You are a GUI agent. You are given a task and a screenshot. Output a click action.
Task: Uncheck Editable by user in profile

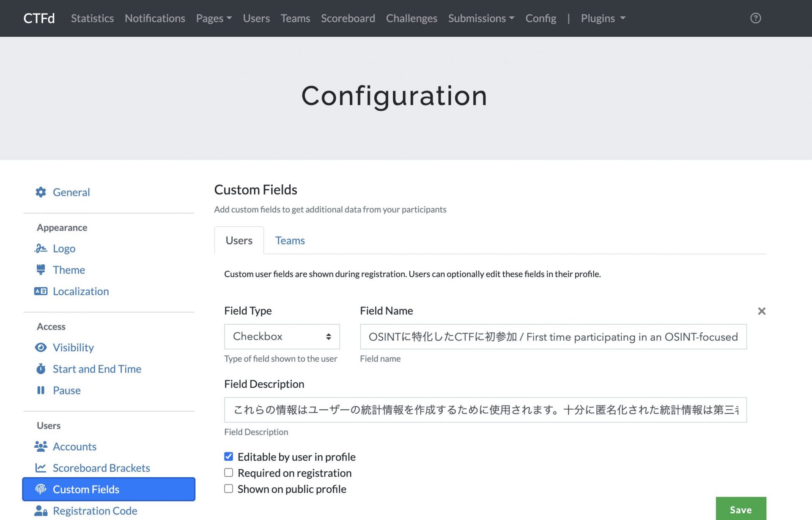[228, 457]
